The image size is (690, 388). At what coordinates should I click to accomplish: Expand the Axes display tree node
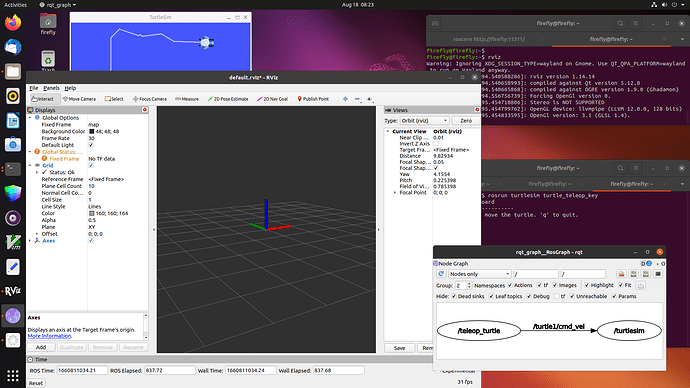[30, 241]
